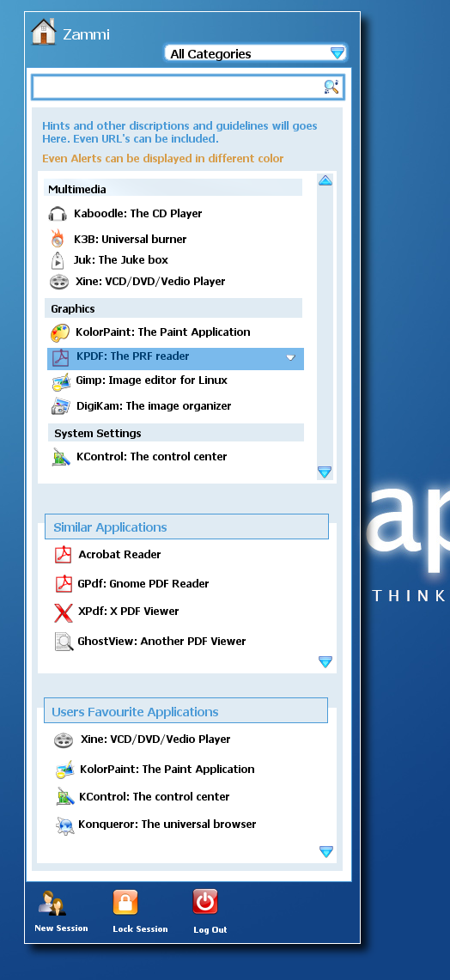Click the K3B burner disc icon

(x=58, y=239)
